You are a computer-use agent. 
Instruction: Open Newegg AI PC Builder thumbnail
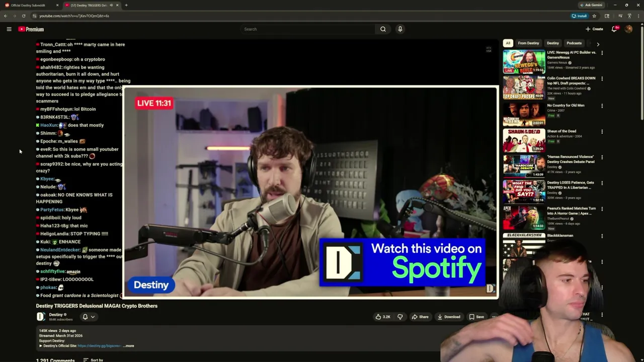coord(524,61)
